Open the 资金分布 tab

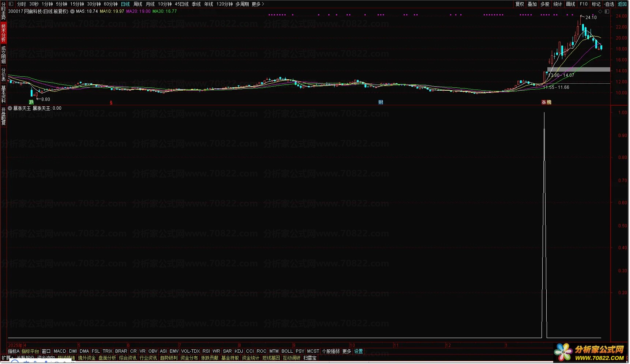click(x=189, y=358)
